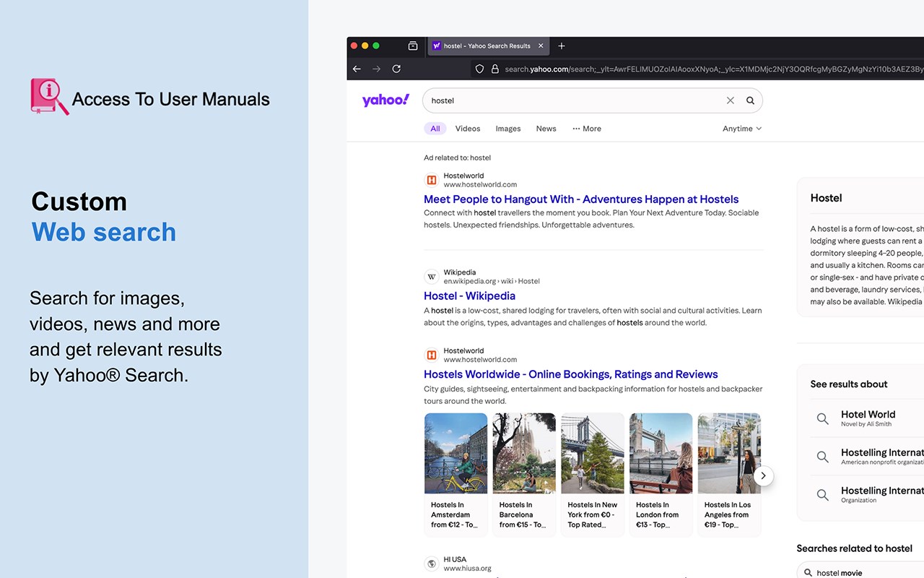Click the www.hiusa.org URL
The height and width of the screenshot is (578, 924).
point(467,568)
